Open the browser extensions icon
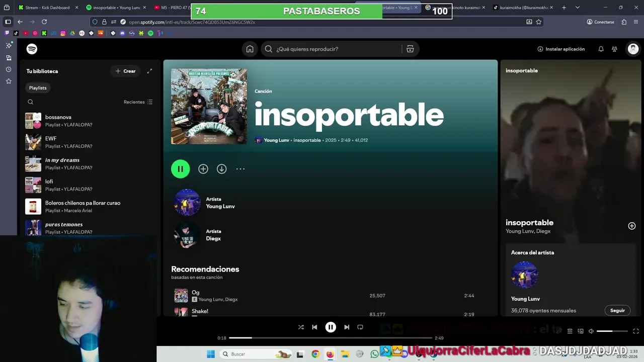The image size is (644, 362). (x=624, y=22)
